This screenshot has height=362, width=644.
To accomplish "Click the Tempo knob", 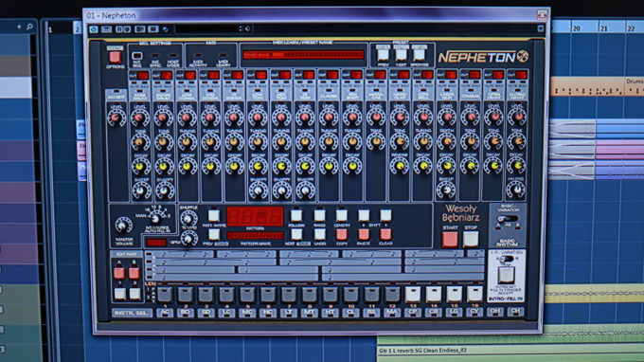I will [x=188, y=238].
